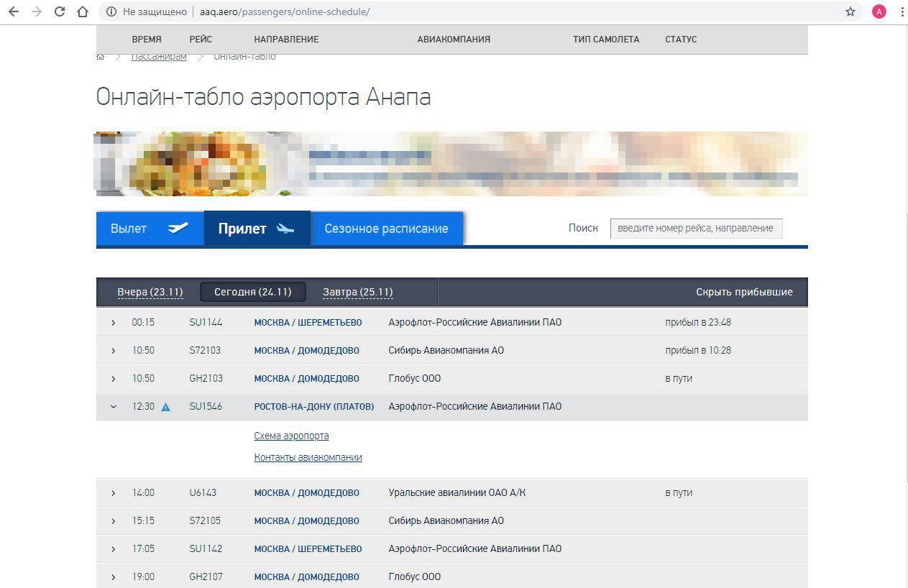Click the breadcrumb home icon
This screenshot has height=588, width=908.
click(101, 57)
